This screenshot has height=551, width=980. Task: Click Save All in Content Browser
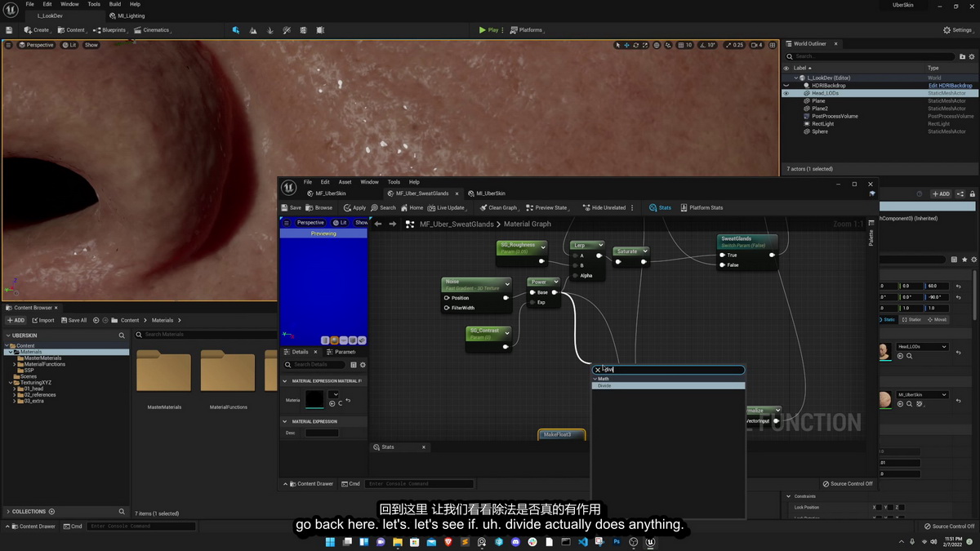pos(73,320)
